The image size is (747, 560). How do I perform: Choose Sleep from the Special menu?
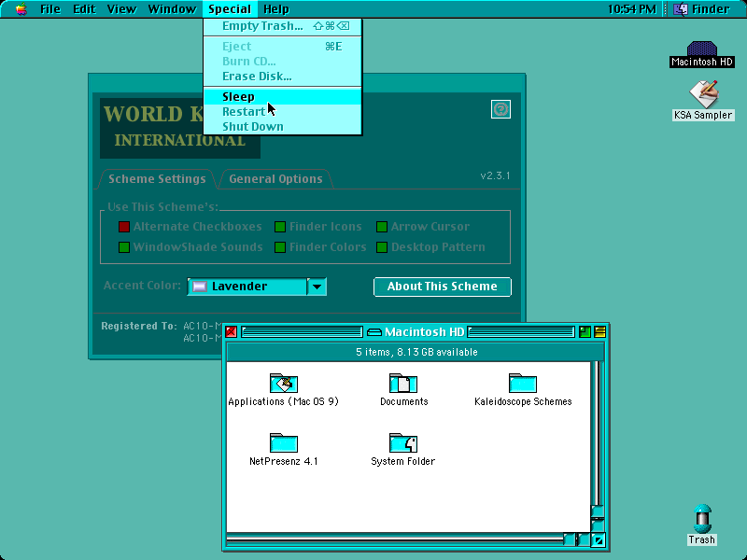(x=283, y=97)
